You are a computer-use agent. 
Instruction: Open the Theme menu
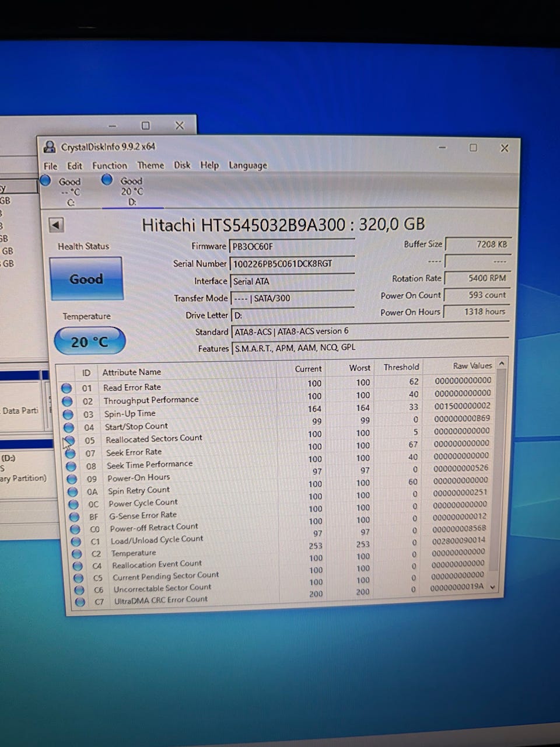[150, 165]
